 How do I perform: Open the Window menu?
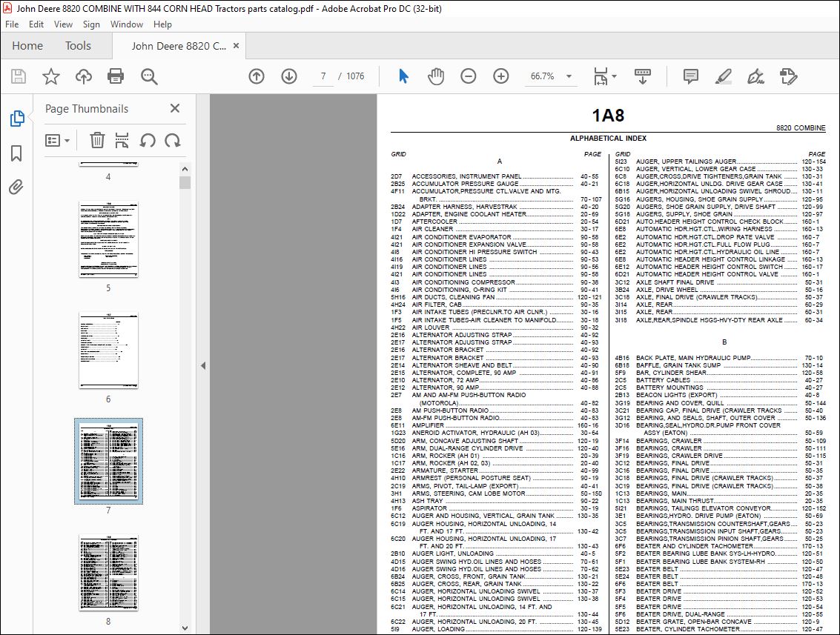[x=127, y=24]
